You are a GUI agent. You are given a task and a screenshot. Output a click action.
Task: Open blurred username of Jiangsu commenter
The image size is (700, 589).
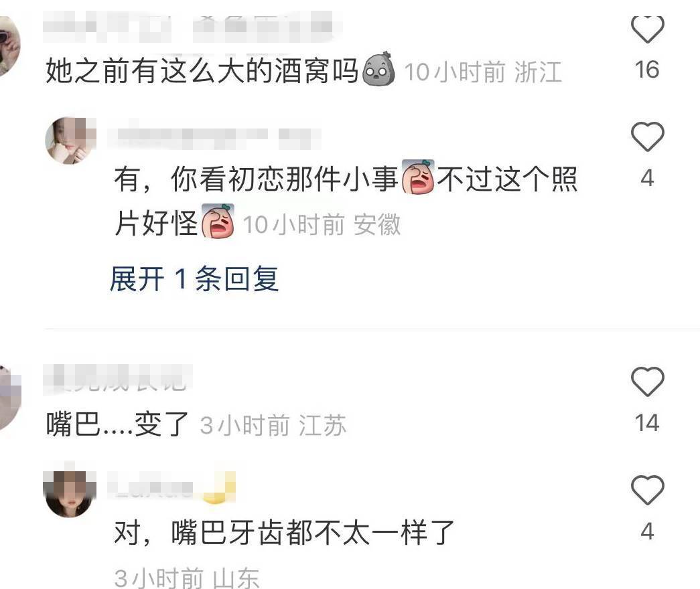tap(119, 380)
